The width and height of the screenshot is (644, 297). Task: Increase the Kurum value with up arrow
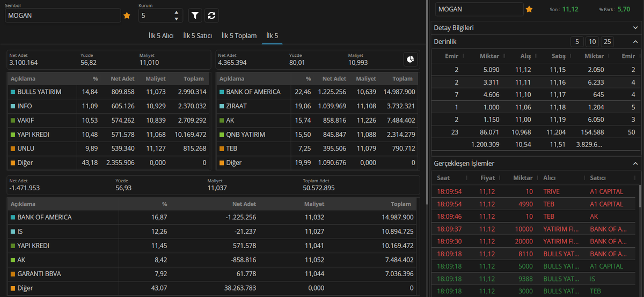coord(177,12)
